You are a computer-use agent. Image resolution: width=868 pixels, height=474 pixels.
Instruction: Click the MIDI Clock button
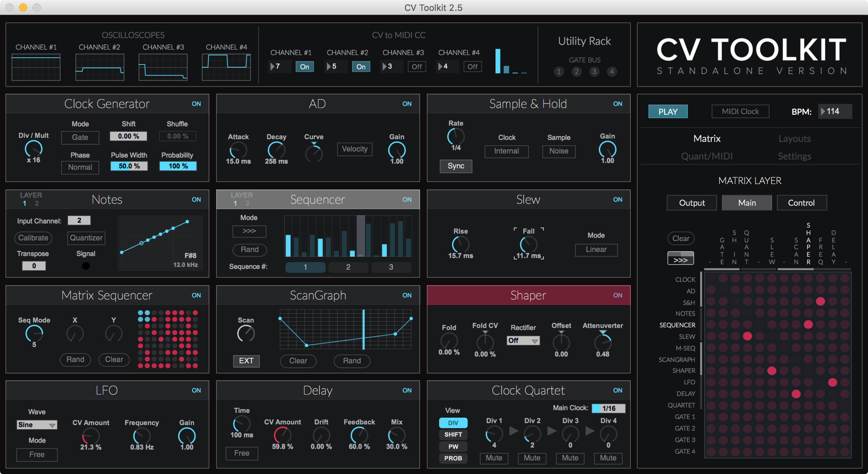[x=740, y=111]
